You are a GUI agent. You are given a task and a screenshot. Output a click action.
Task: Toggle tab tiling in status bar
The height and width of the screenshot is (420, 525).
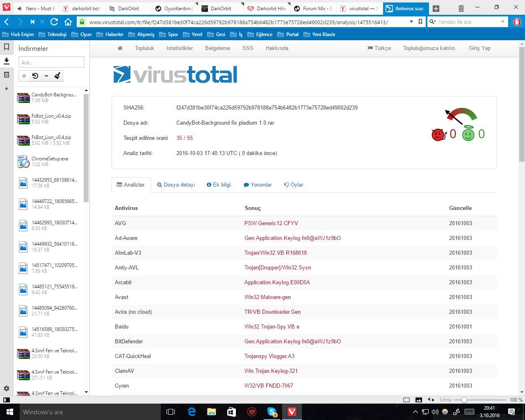click(406, 400)
